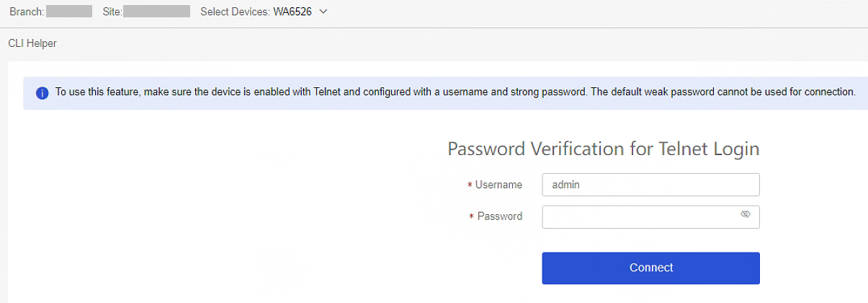
Task: Toggle password visibility eye icon
Action: [x=746, y=214]
